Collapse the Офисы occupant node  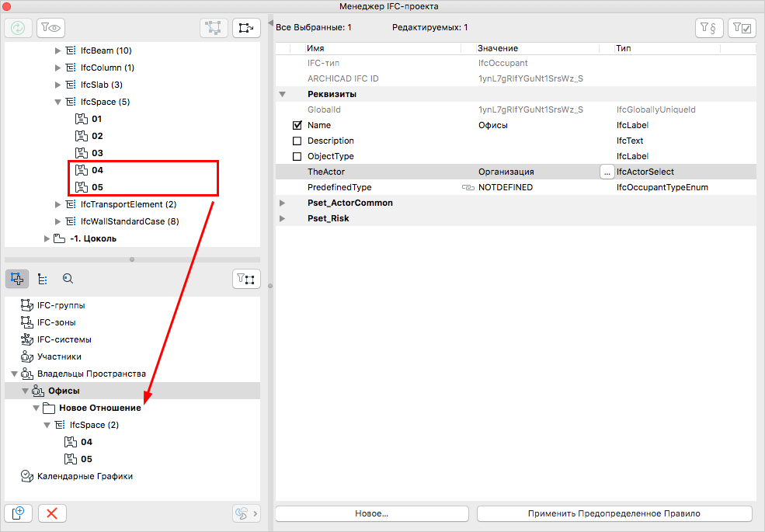25,391
